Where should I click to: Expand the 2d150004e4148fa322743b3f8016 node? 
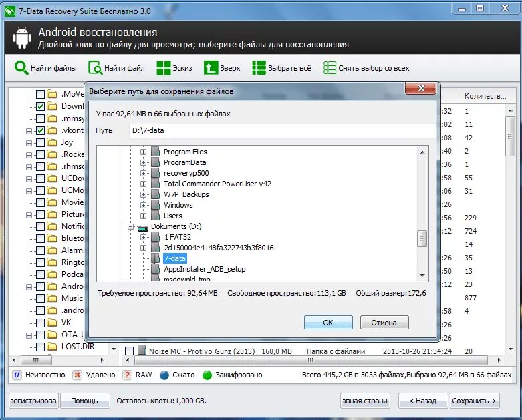point(143,248)
